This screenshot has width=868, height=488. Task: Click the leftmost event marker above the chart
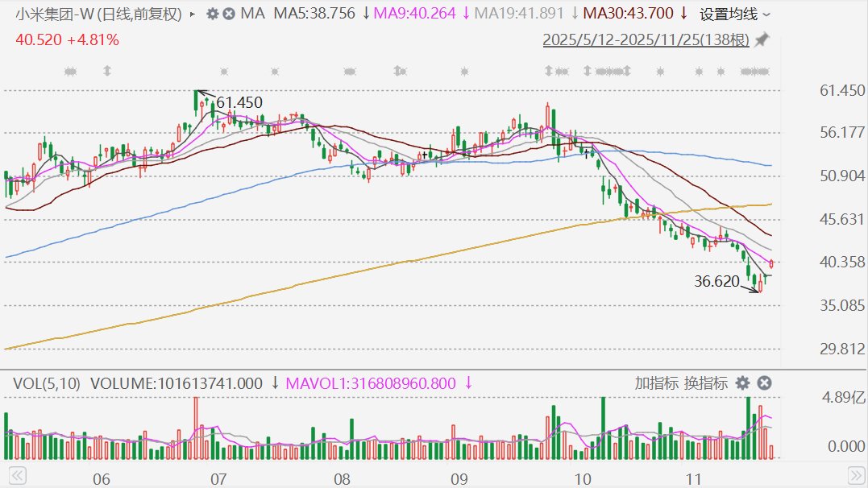[x=69, y=72]
